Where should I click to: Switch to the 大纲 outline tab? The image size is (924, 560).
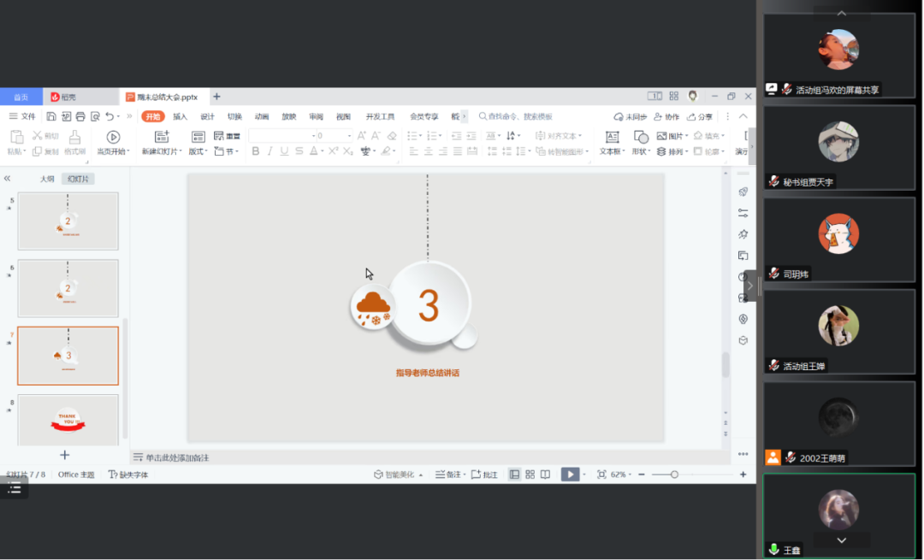pyautogui.click(x=47, y=179)
